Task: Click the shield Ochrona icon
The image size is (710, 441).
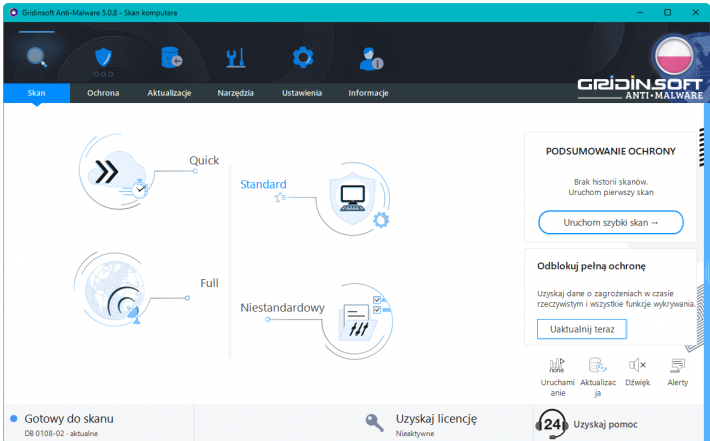Action: coord(103,58)
